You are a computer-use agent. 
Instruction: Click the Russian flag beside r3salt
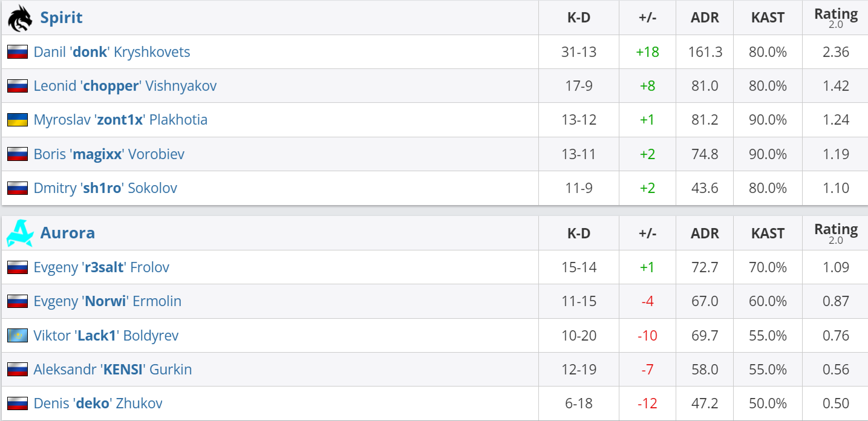(x=18, y=267)
